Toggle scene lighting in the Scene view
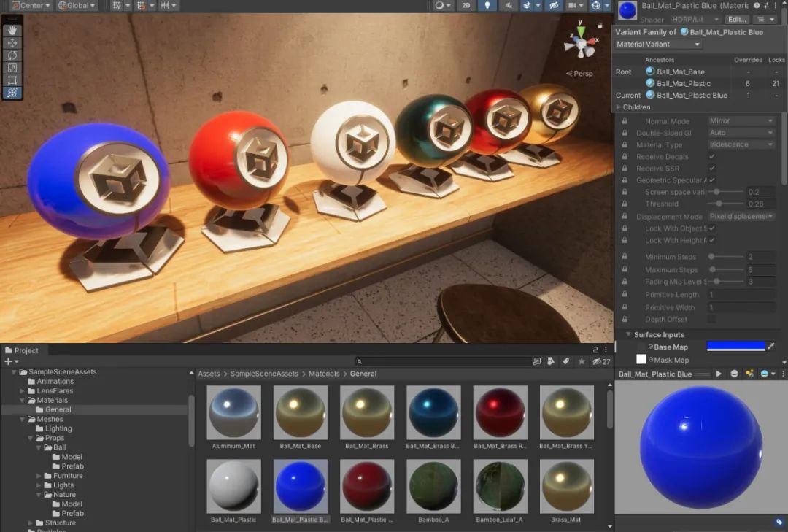The height and width of the screenshot is (532, 788). [487, 6]
